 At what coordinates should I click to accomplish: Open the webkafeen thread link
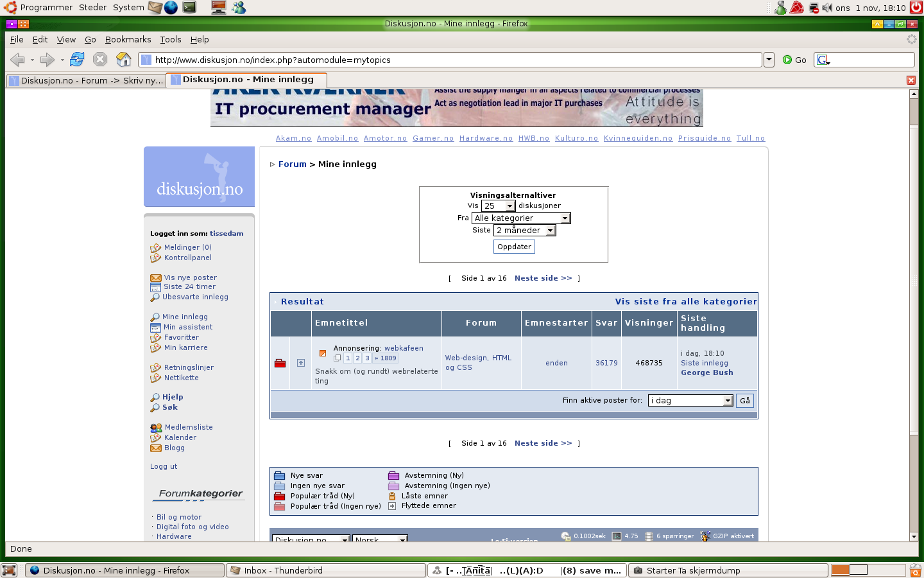pos(404,348)
